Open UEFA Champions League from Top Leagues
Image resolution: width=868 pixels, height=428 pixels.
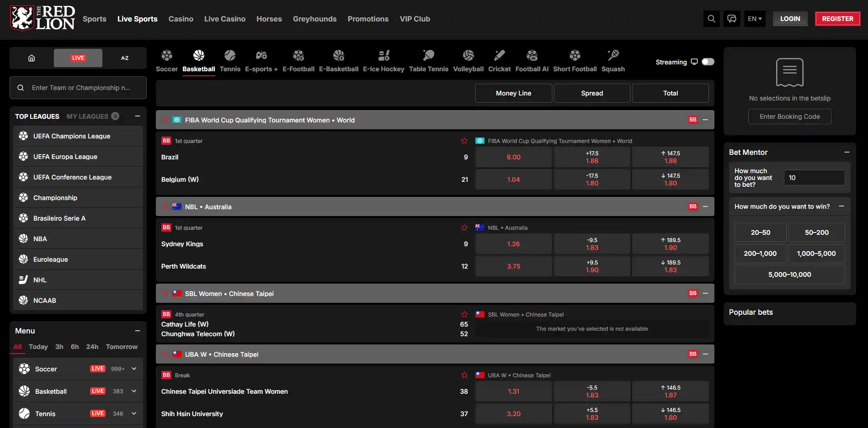pyautogui.click(x=78, y=136)
